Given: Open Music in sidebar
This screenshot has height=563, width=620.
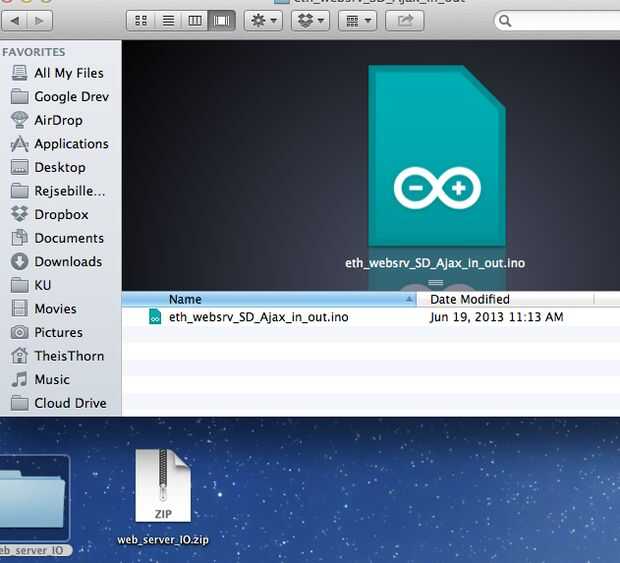Looking at the screenshot, I should (40, 380).
